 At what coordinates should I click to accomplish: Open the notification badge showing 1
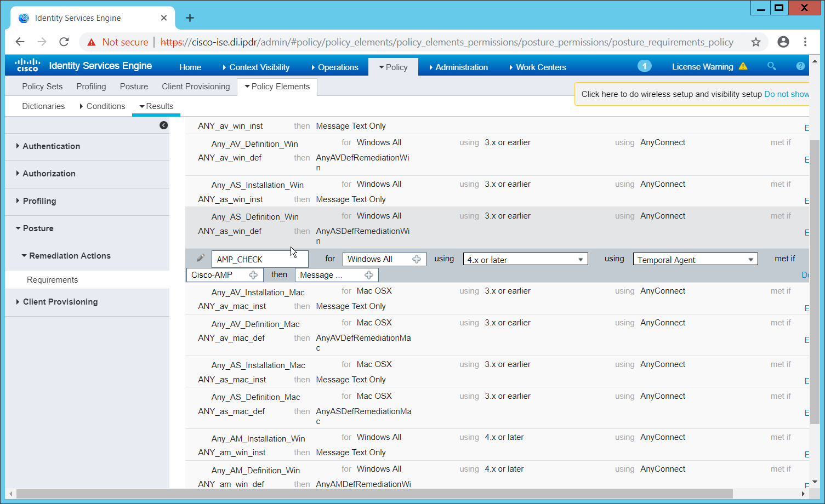[x=644, y=66]
